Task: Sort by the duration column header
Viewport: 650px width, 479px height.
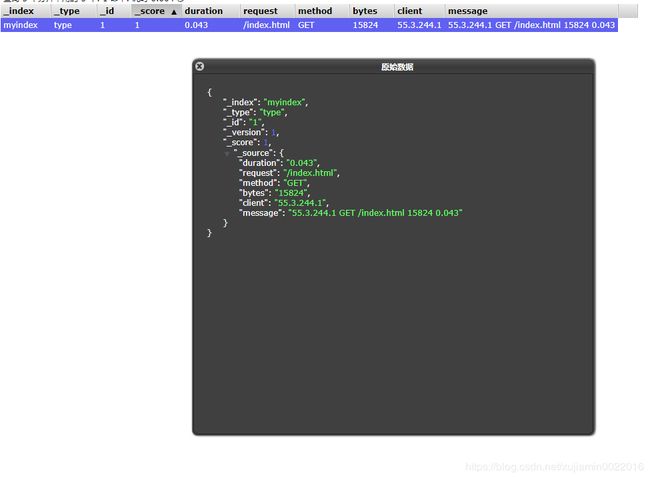Action: (211, 11)
